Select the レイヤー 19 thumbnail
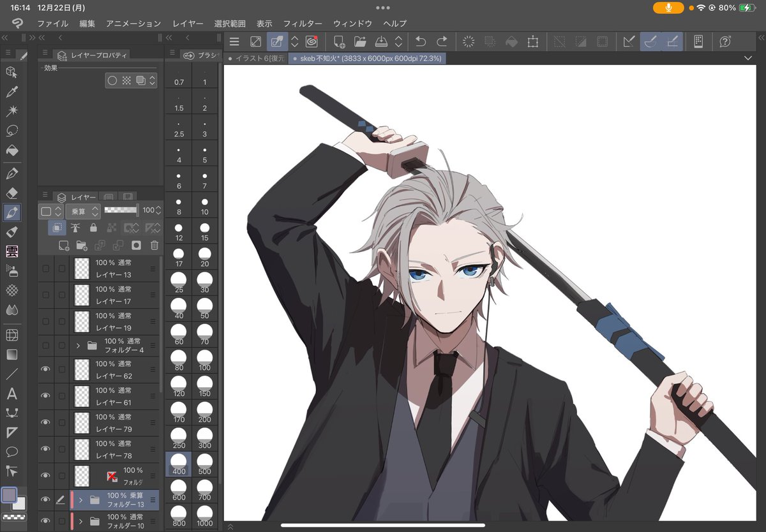The image size is (766, 532). tap(82, 321)
